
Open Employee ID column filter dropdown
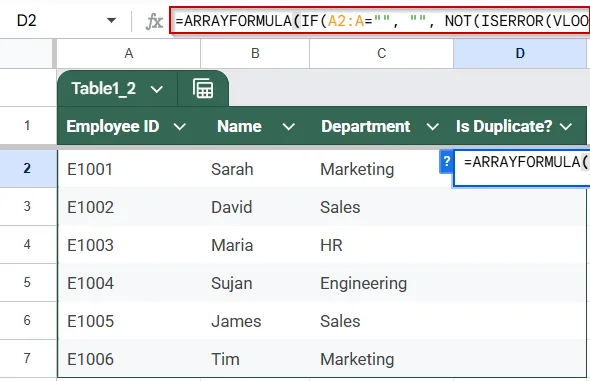pos(179,127)
